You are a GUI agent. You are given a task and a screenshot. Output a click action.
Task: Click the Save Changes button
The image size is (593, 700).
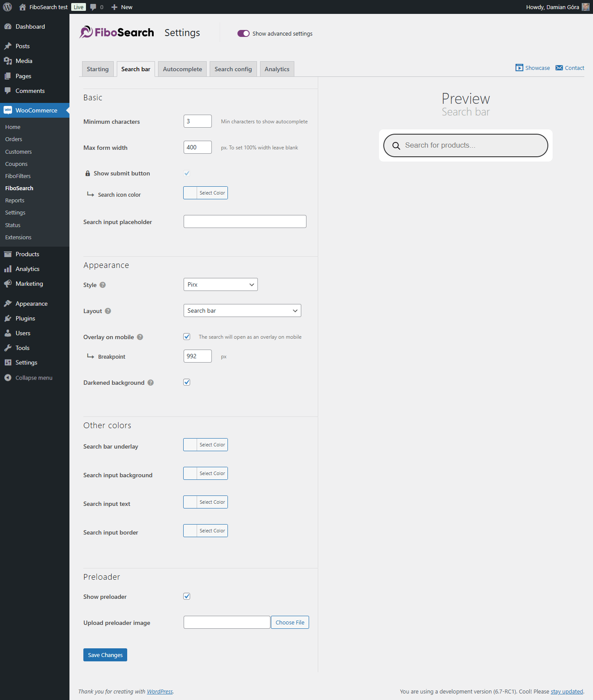(x=105, y=655)
